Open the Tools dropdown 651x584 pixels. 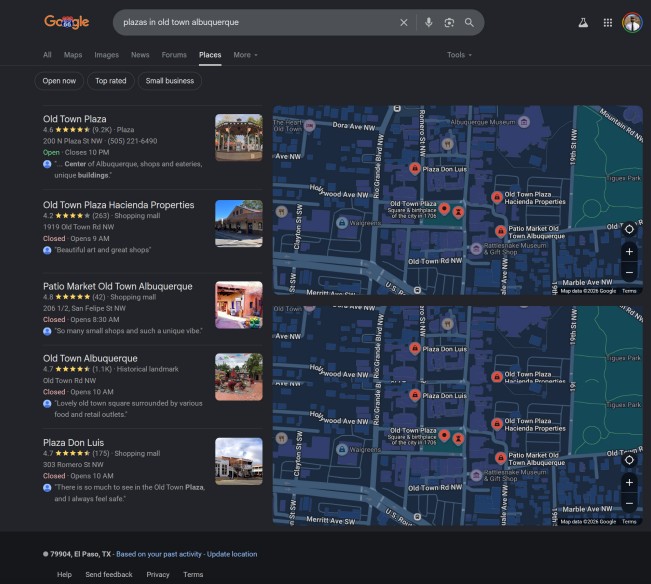coord(459,55)
